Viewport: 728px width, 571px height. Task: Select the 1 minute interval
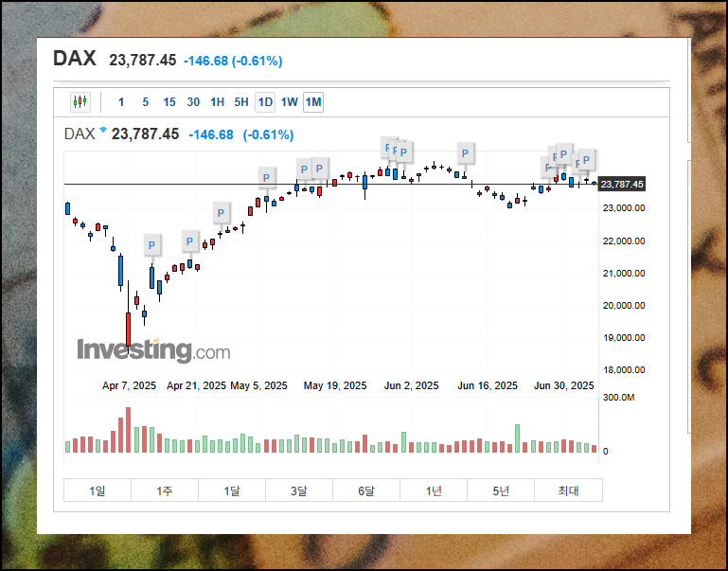121,102
